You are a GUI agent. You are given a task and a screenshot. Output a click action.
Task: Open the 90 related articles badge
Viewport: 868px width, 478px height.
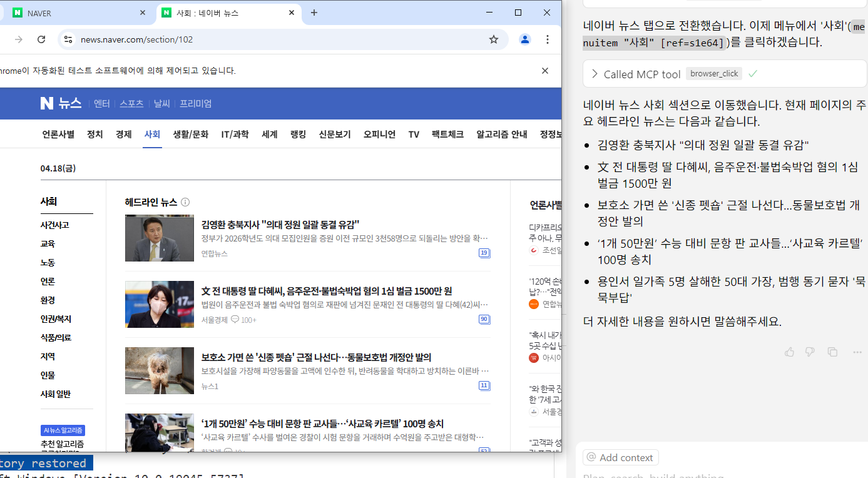tap(484, 319)
